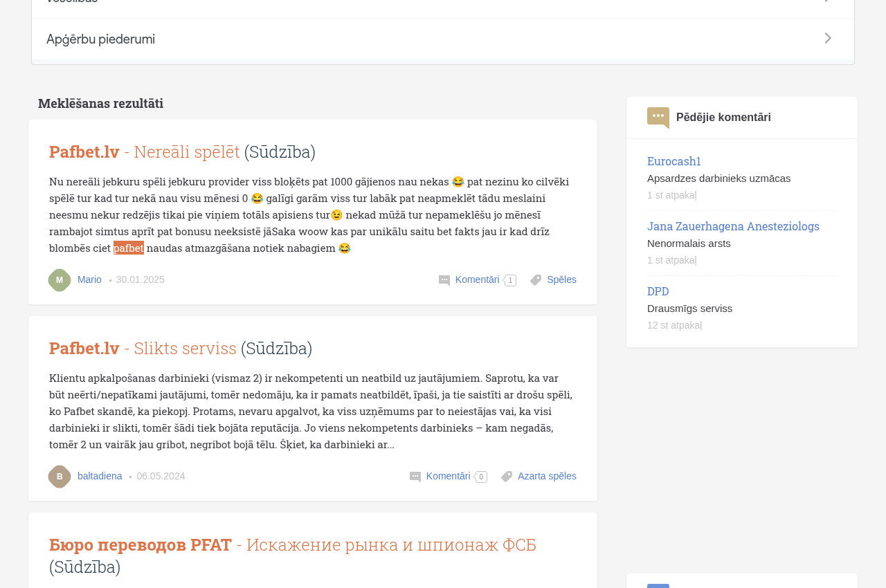The image size is (886, 588).
Task: Click comment text Nenormalais arsts
Action: [x=689, y=244]
